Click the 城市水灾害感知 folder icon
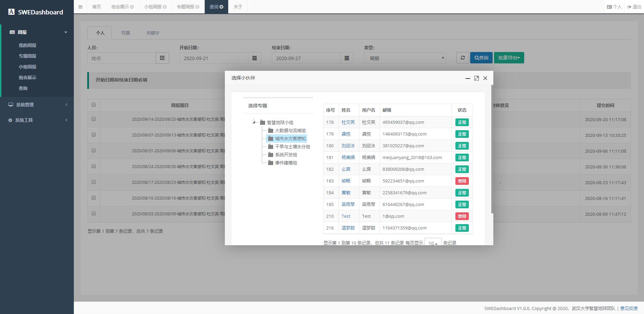The image size is (644, 314). (271, 138)
